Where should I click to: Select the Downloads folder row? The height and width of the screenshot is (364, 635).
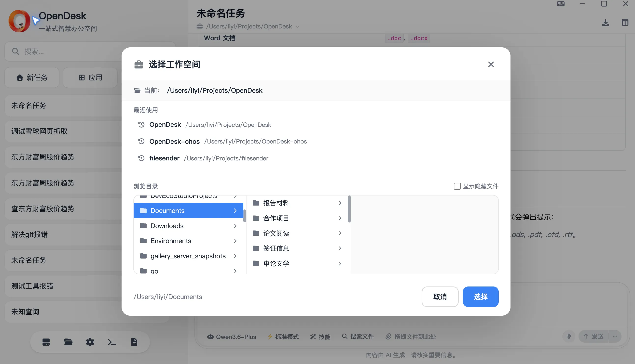tap(189, 226)
